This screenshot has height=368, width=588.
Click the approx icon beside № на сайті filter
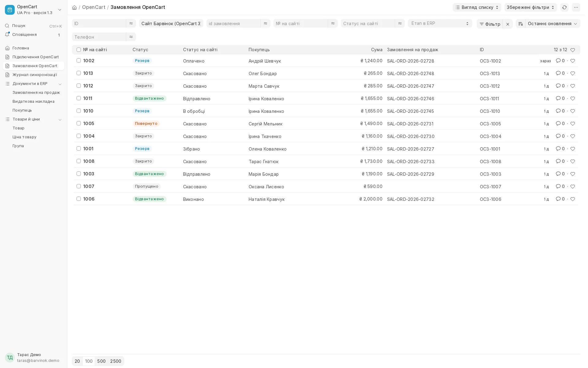[x=333, y=23]
